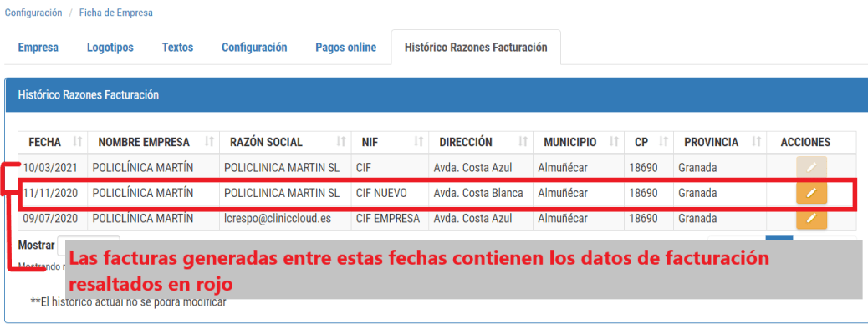Sort table by MUNICIPIO column
The image size is (868, 324).
click(579, 142)
